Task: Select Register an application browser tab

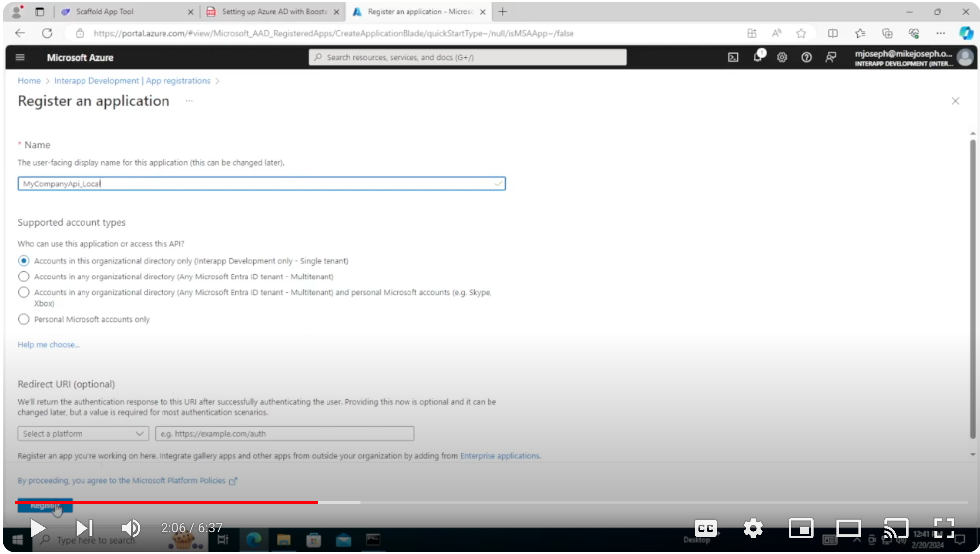Action: [420, 11]
